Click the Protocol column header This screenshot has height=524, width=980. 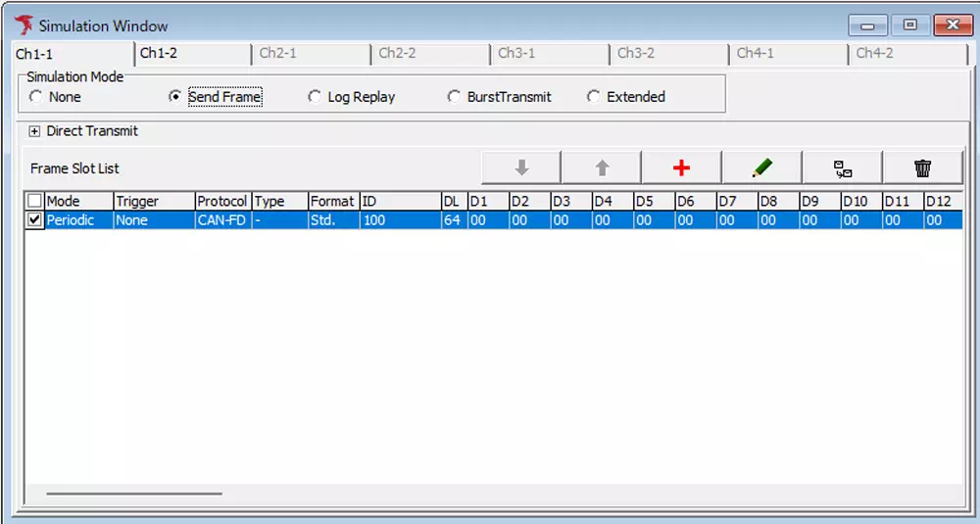coord(221,201)
